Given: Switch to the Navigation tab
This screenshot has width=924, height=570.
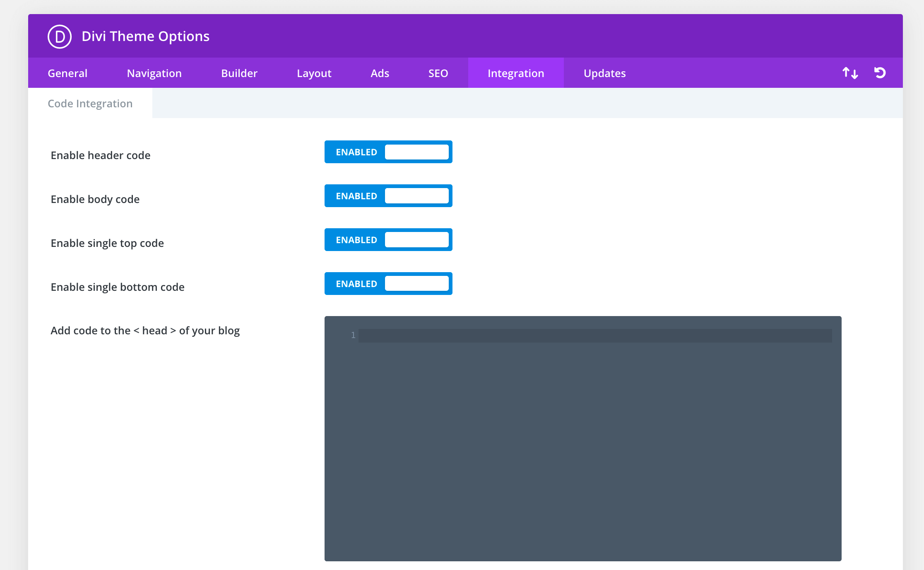Looking at the screenshot, I should 154,73.
